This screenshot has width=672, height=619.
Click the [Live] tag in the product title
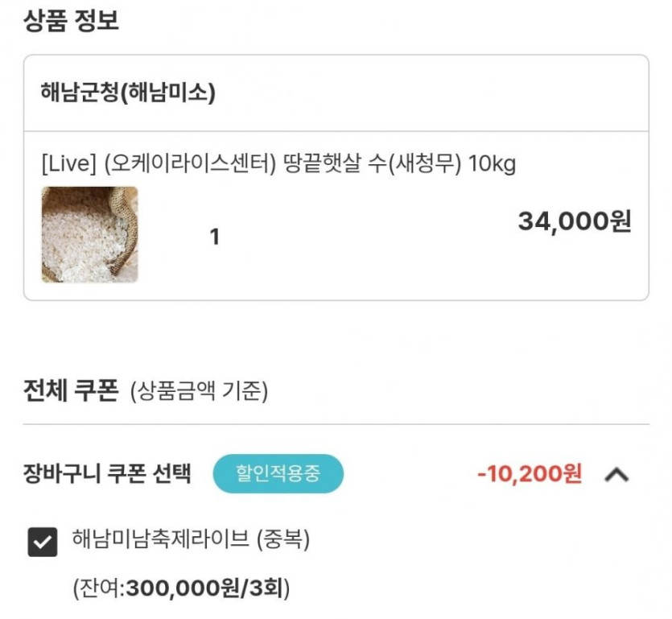(68, 165)
